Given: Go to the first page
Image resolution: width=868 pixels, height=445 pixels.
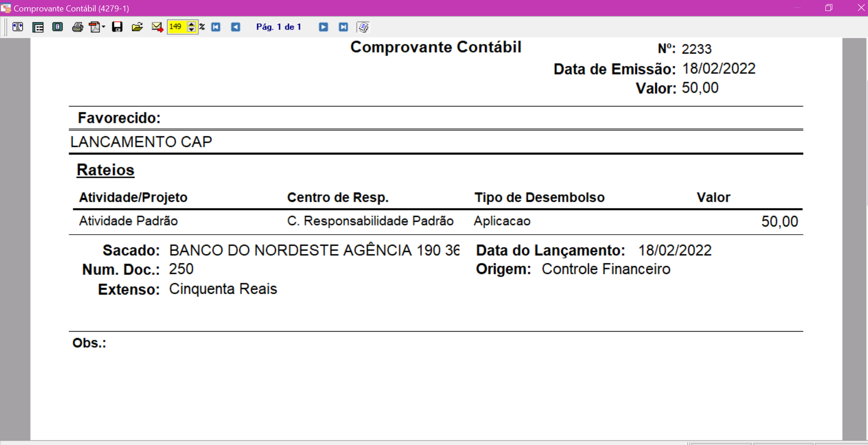Looking at the screenshot, I should pos(216,27).
